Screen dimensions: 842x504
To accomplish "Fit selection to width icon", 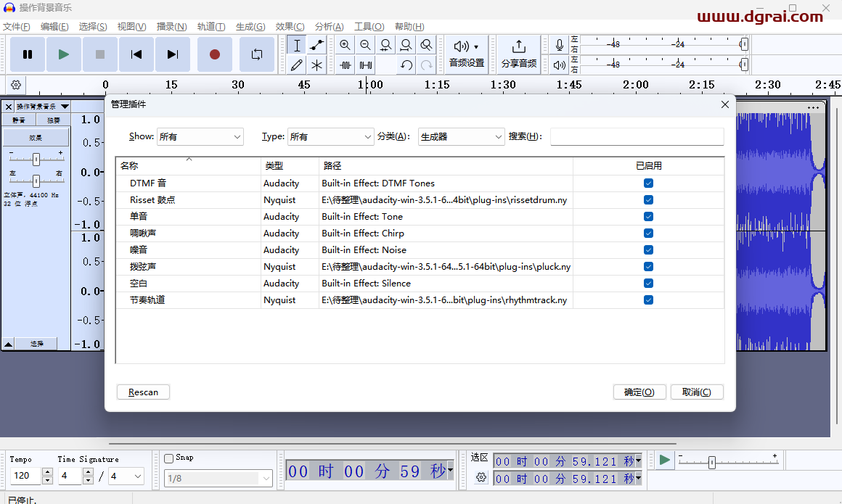I will point(385,45).
